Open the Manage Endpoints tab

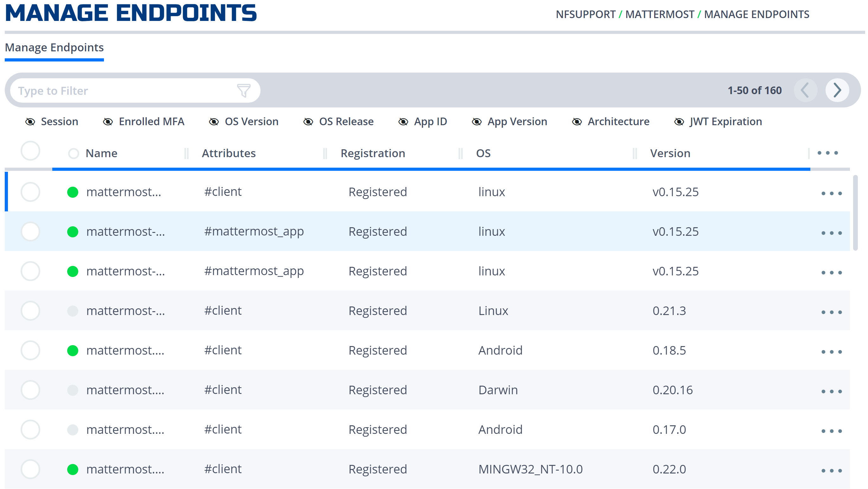tap(54, 48)
